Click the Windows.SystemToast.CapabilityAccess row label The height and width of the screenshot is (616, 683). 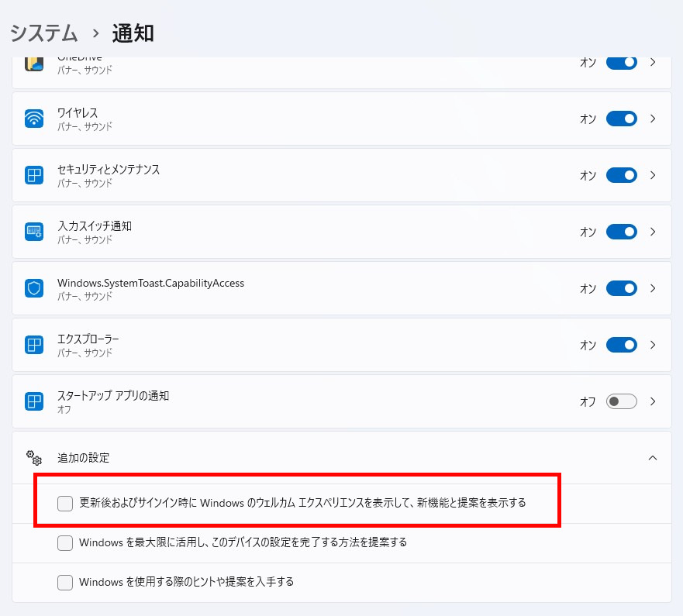[x=150, y=283]
